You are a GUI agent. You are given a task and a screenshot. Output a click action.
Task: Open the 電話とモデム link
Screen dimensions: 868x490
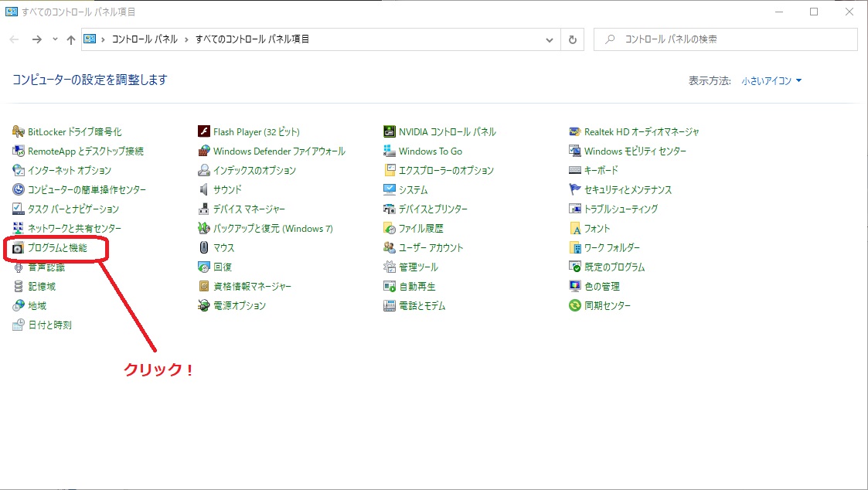(422, 305)
